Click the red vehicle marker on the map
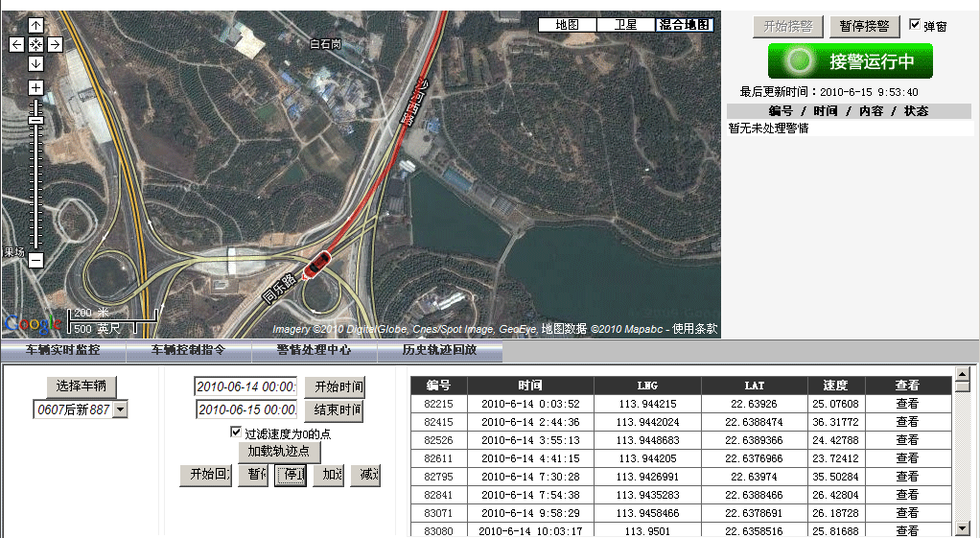The height and width of the screenshot is (538, 980). tap(316, 264)
